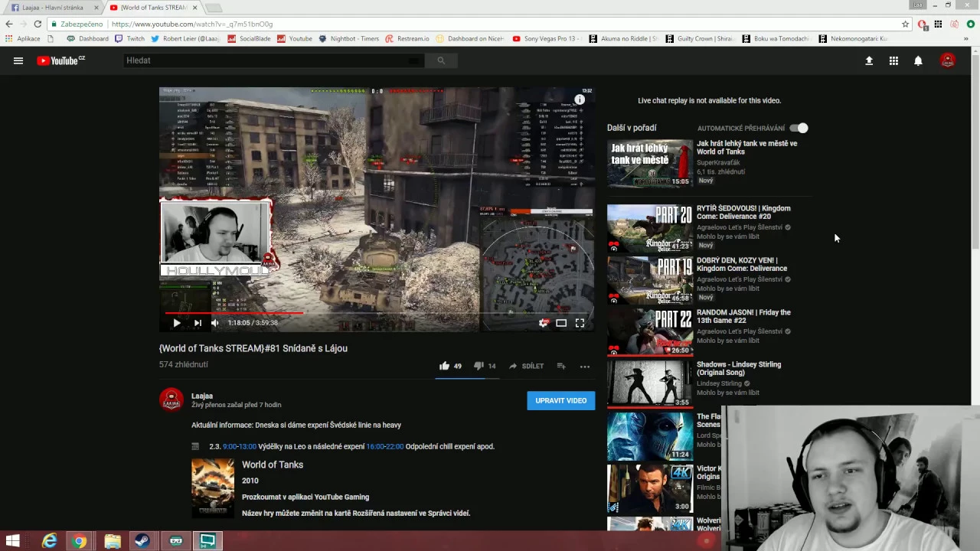Open the Restream.io bookmark

pyautogui.click(x=407, y=38)
